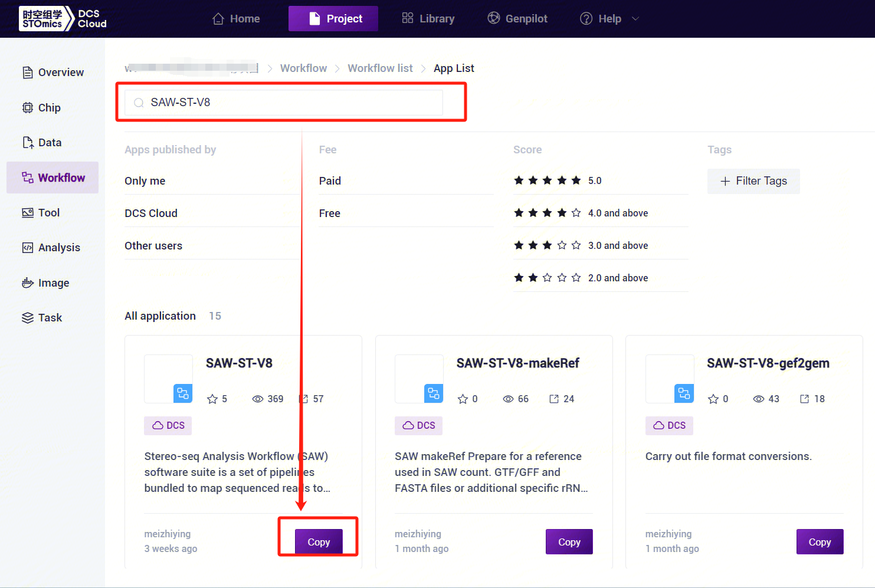The image size is (875, 588).
Task: Click the App List breadcrumb
Action: [454, 68]
